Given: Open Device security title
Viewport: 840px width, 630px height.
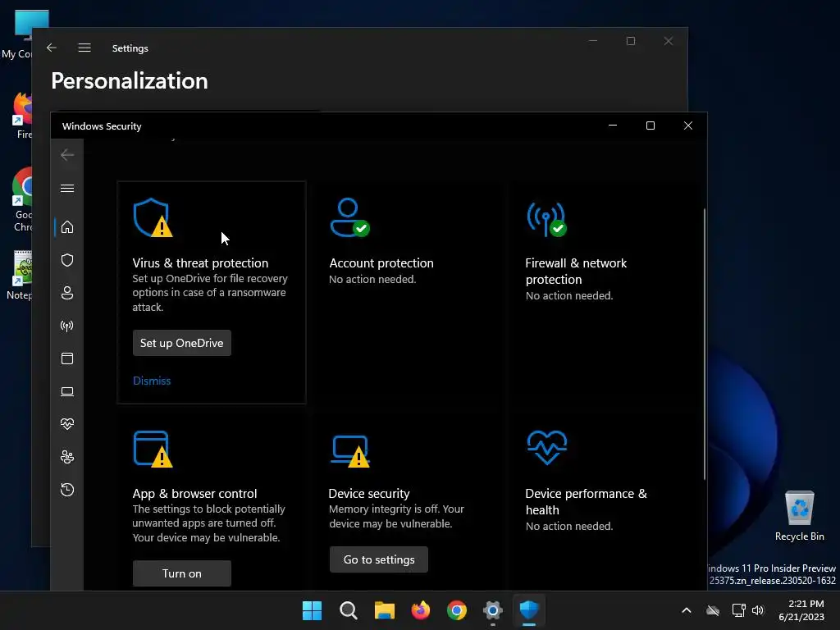Looking at the screenshot, I should (x=369, y=493).
